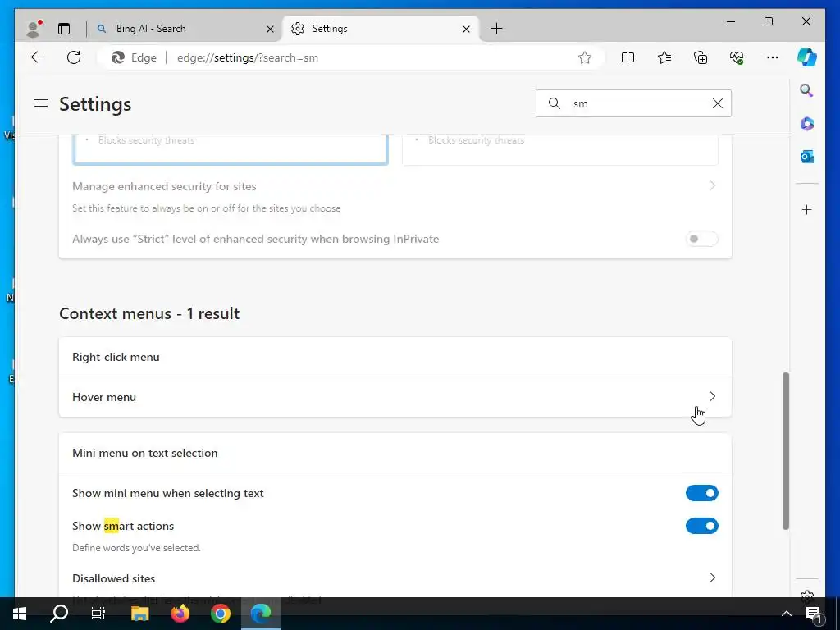This screenshot has width=840, height=630.
Task: Edit the settings search box text
Action: click(635, 103)
